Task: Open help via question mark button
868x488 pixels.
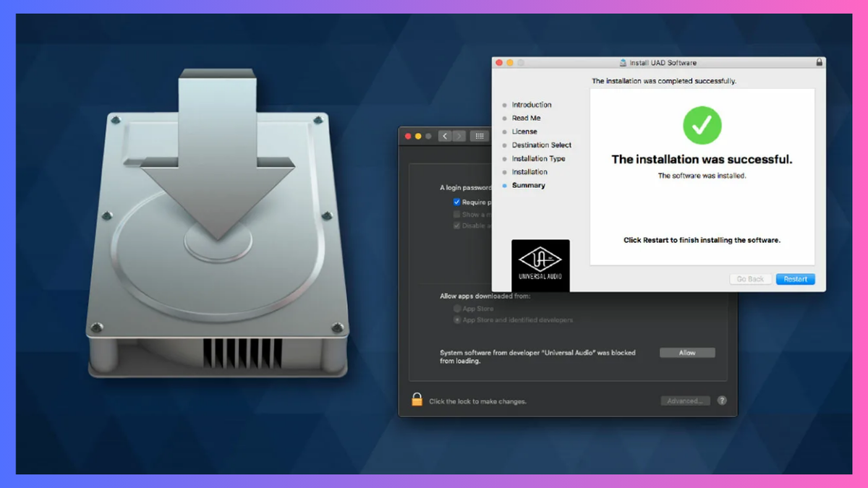Action: click(x=722, y=401)
